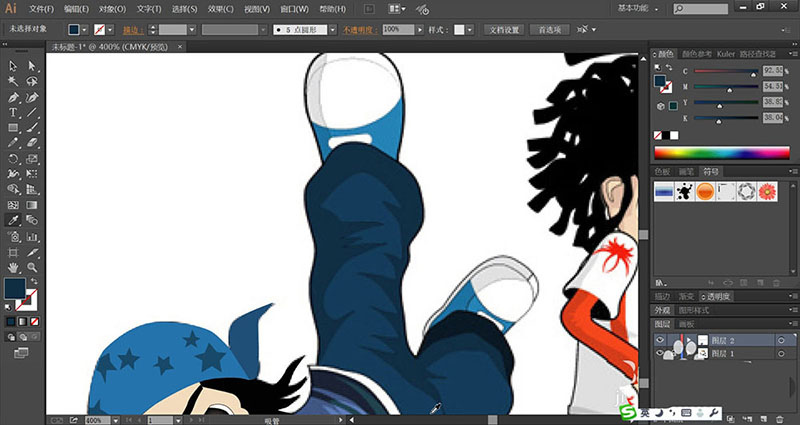Open the 文件(F) menu

41,9
